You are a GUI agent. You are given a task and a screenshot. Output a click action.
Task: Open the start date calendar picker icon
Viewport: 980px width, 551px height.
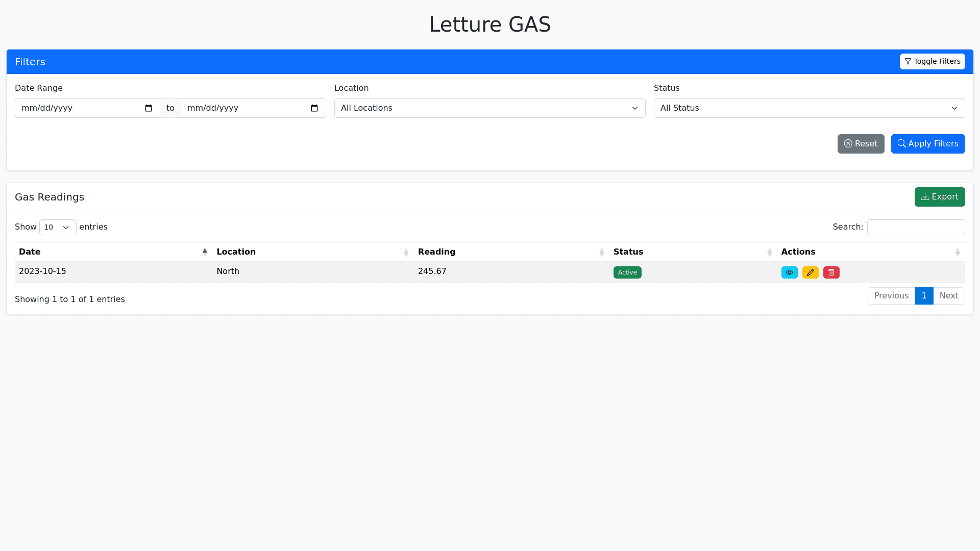149,108
